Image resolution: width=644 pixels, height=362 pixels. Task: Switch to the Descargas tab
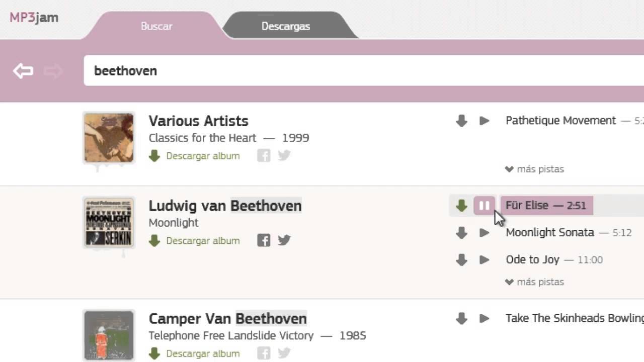coord(285,26)
